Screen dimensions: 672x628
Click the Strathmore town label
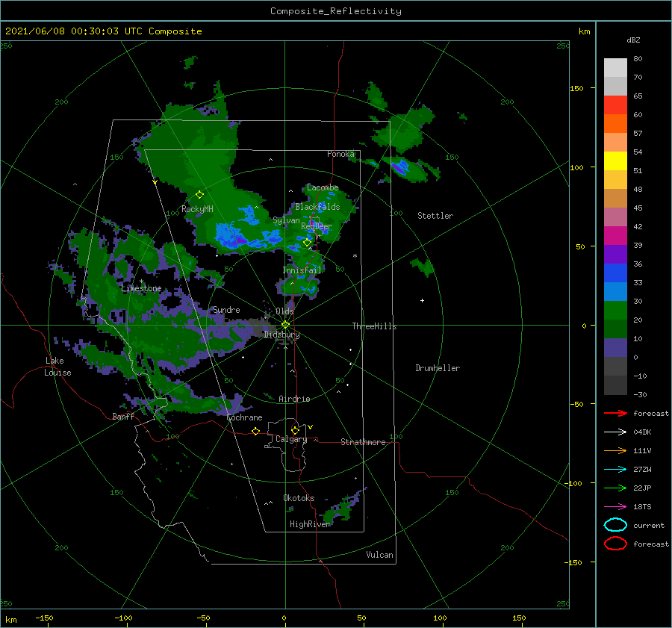point(363,442)
